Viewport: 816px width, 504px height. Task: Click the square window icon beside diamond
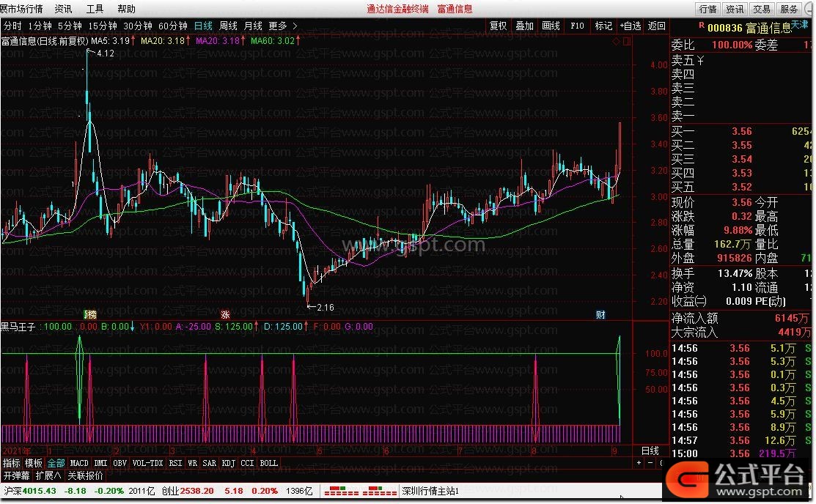coord(627,41)
